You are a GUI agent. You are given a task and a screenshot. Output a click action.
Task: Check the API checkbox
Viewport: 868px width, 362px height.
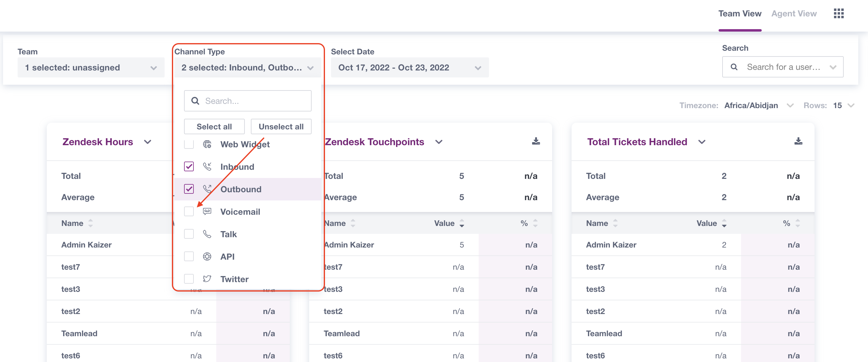coord(189,257)
